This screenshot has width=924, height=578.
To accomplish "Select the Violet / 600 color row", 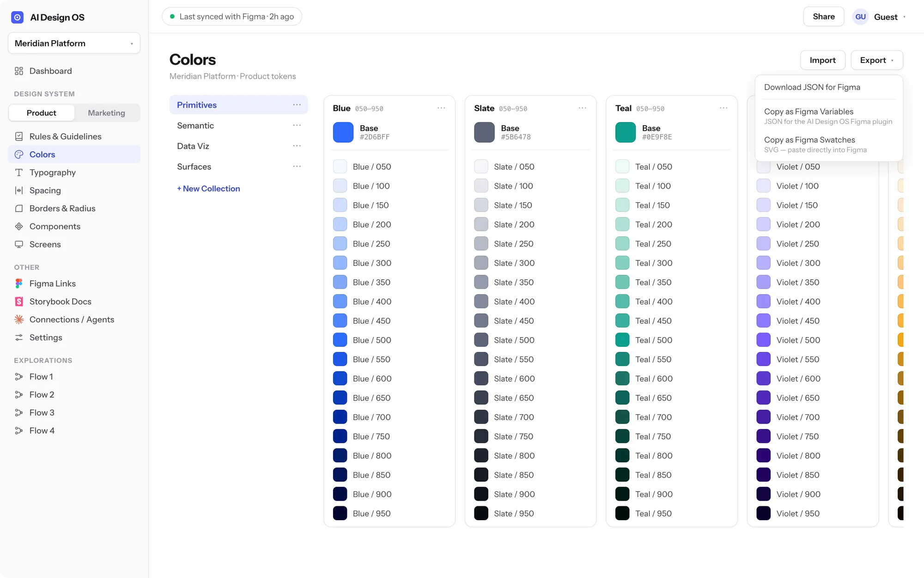I will click(812, 379).
